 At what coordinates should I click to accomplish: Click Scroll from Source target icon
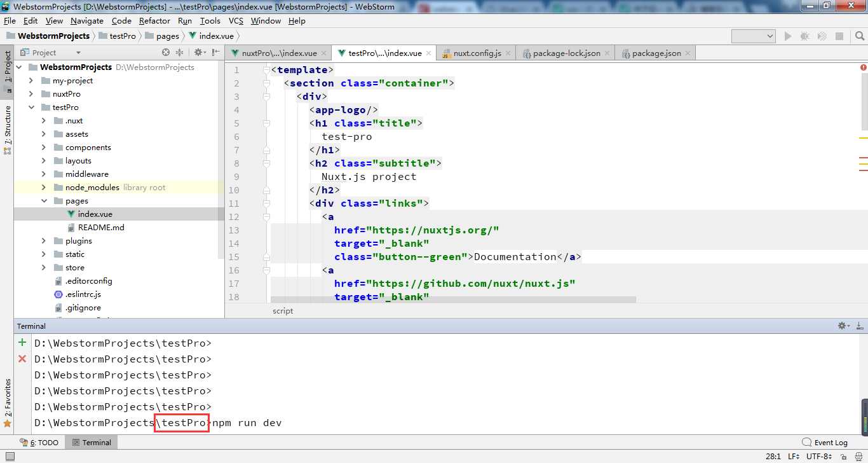[x=166, y=53]
